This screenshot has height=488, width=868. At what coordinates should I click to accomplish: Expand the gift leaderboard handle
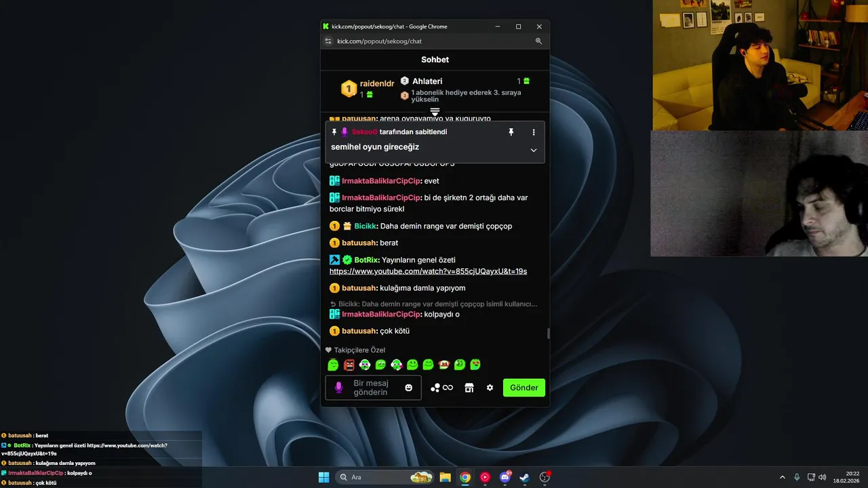click(x=435, y=111)
